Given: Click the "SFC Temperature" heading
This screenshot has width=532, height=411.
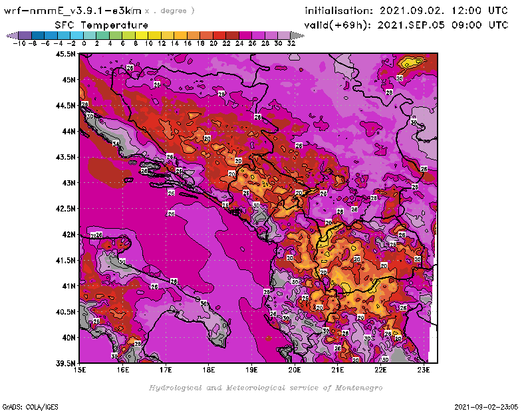Looking at the screenshot, I should click(102, 25).
